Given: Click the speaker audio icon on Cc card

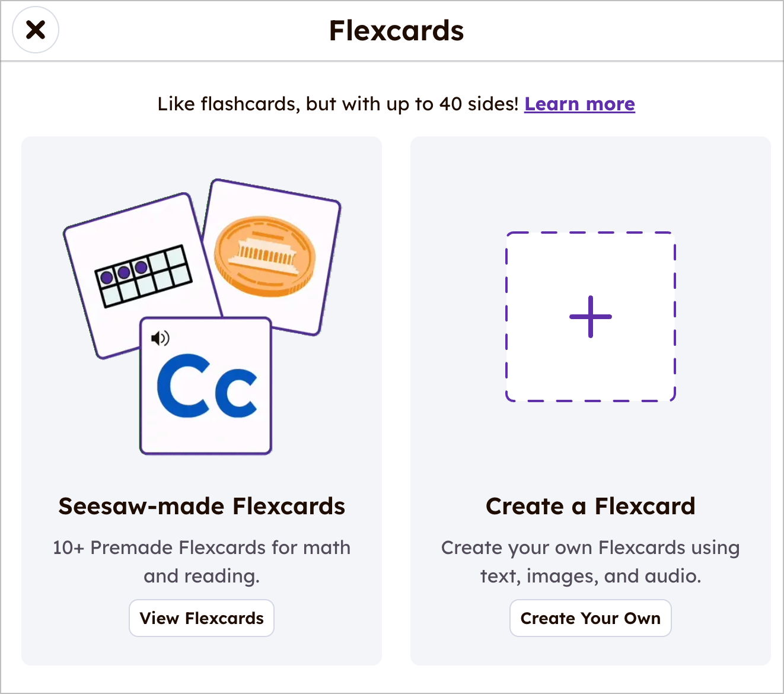Looking at the screenshot, I should (x=160, y=338).
